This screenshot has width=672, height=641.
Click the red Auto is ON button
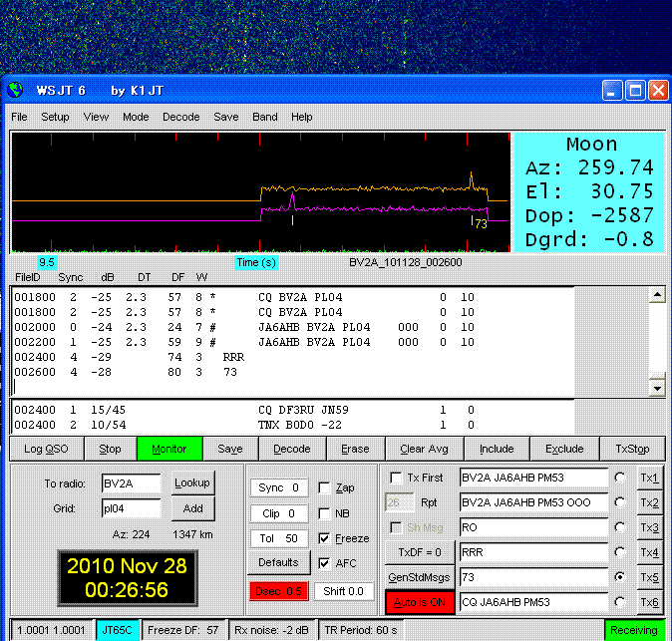[x=419, y=602]
